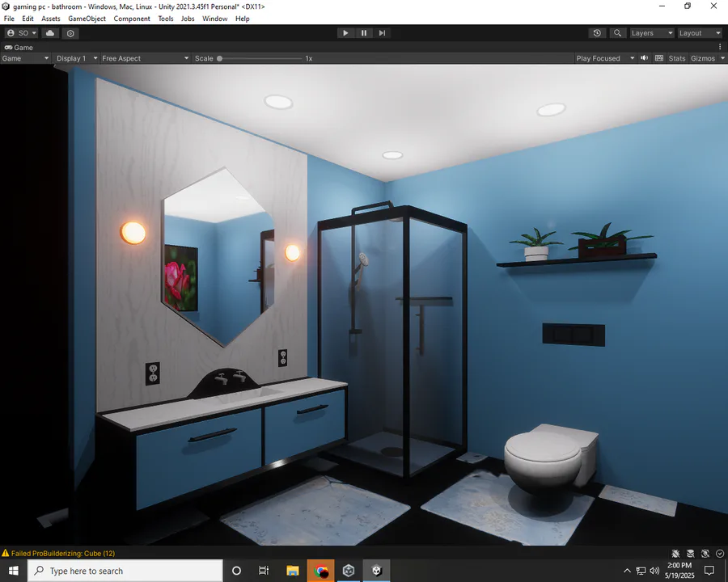Open the Assets menu
Viewport: 728px width, 582px height.
51,19
